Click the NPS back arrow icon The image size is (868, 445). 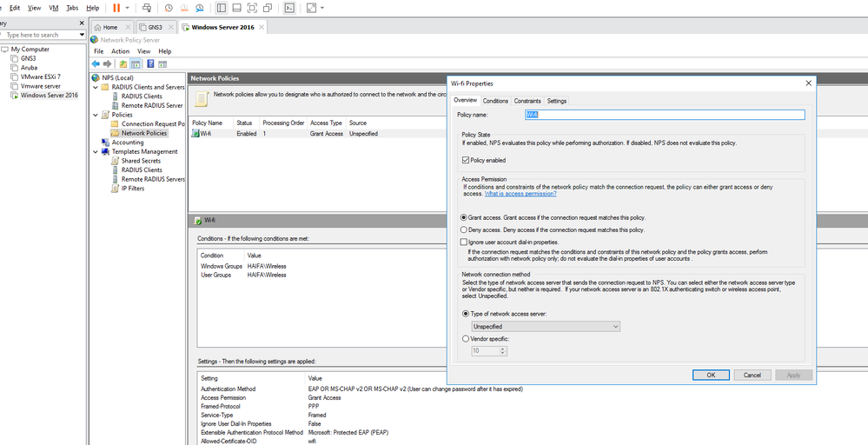click(96, 63)
